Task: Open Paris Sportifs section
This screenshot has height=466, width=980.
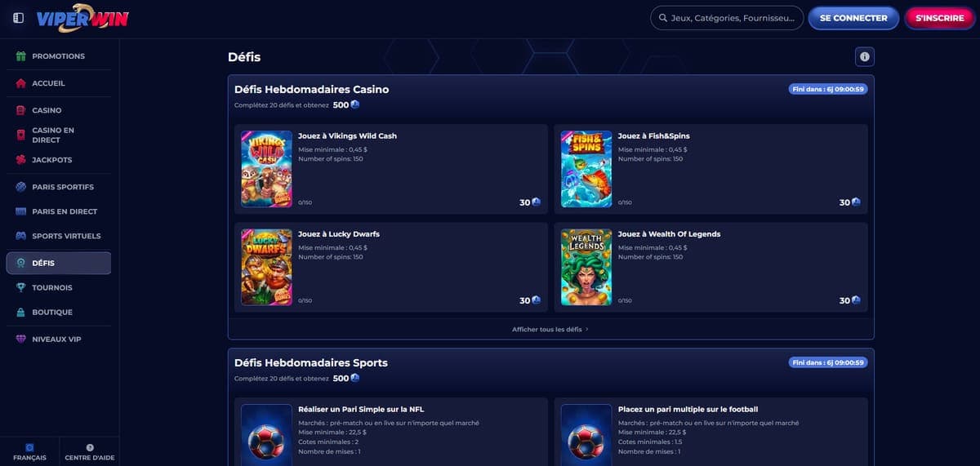Action: pos(59,187)
